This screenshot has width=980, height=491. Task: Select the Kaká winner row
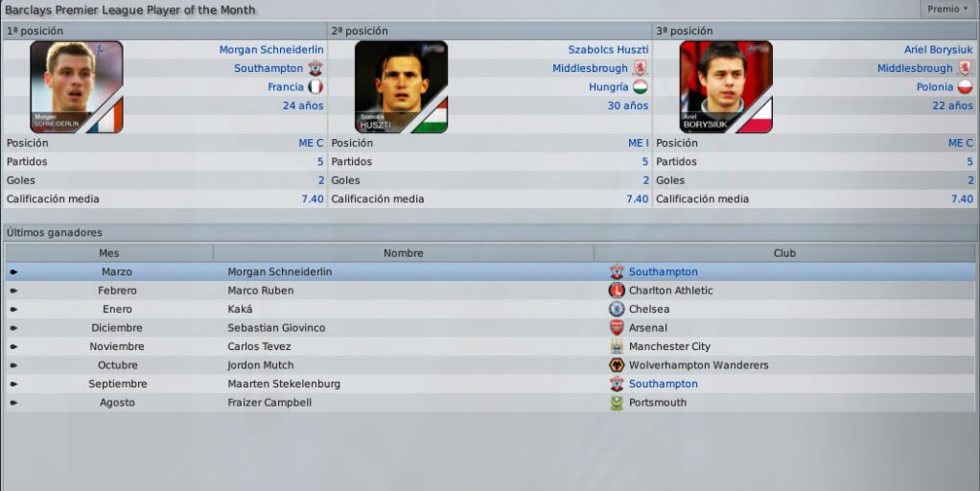click(x=490, y=309)
